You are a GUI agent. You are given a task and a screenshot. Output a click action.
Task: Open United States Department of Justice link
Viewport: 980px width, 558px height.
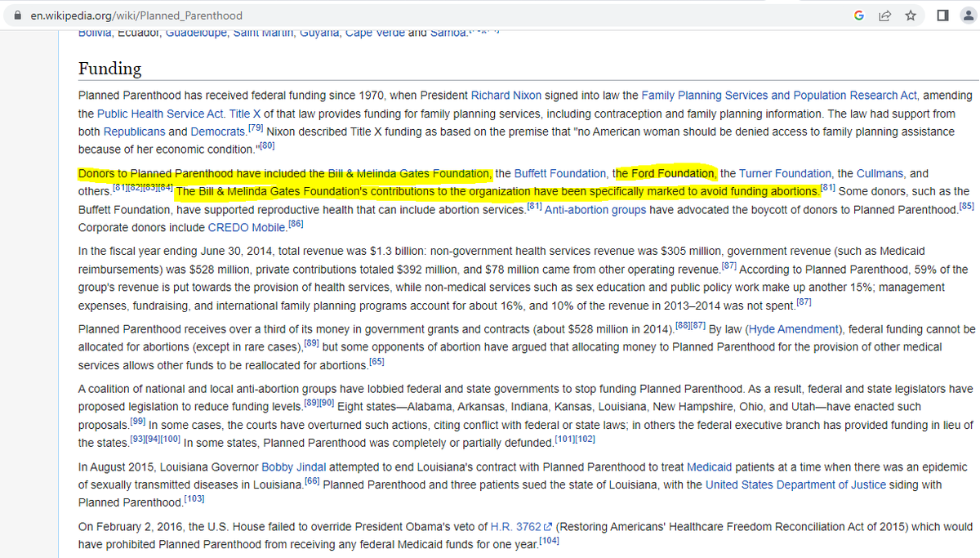[796, 484]
